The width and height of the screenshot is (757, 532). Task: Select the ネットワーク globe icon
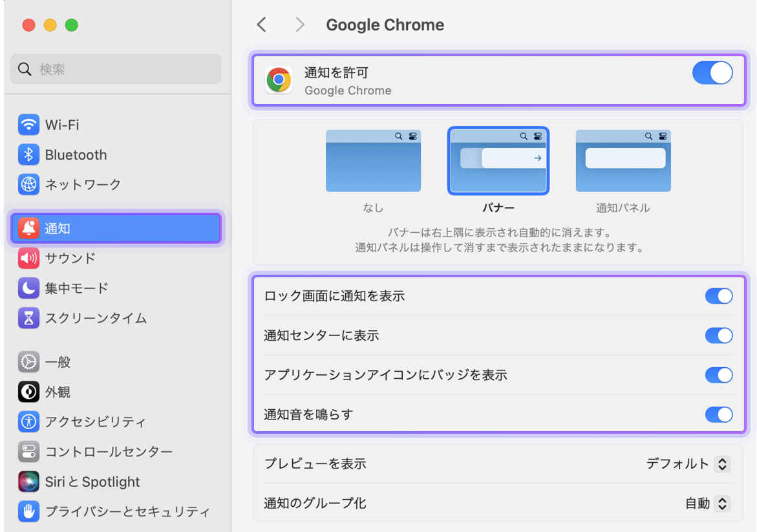(x=28, y=184)
